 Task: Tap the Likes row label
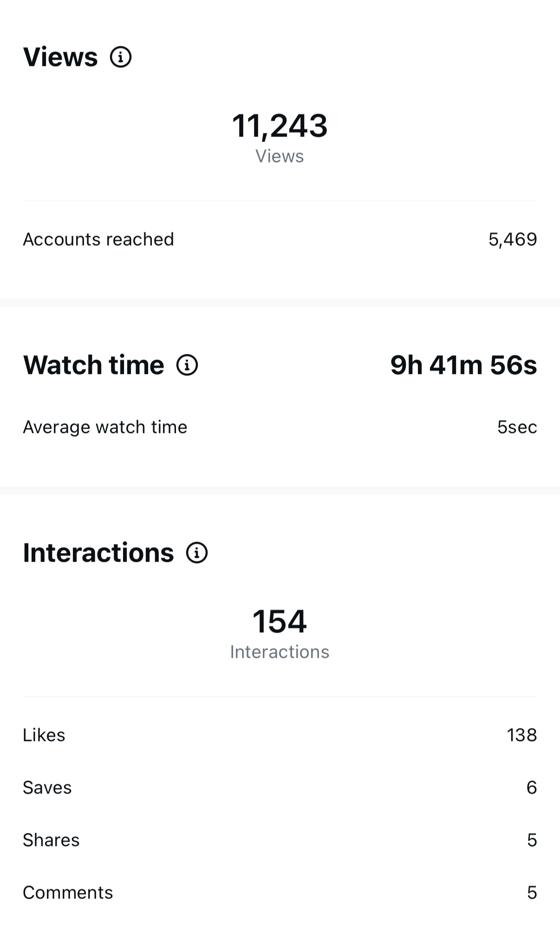44,735
